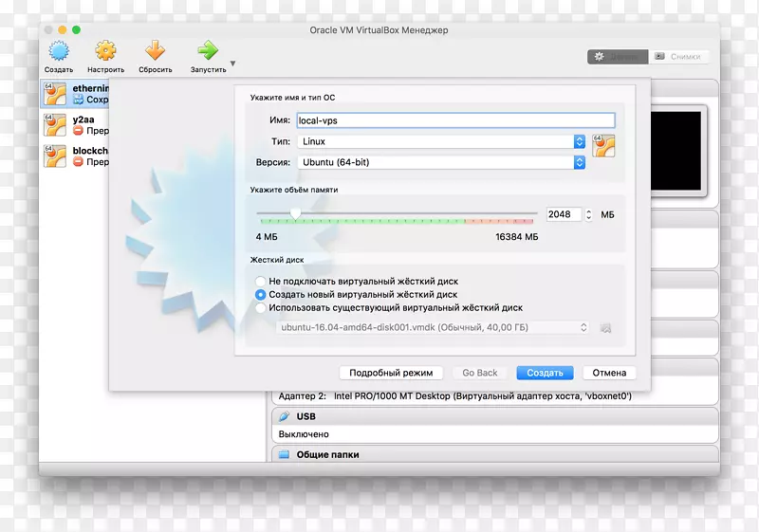This screenshot has height=532, width=759.
Task: Select the blockch virtual machine
Action: [x=75, y=156]
